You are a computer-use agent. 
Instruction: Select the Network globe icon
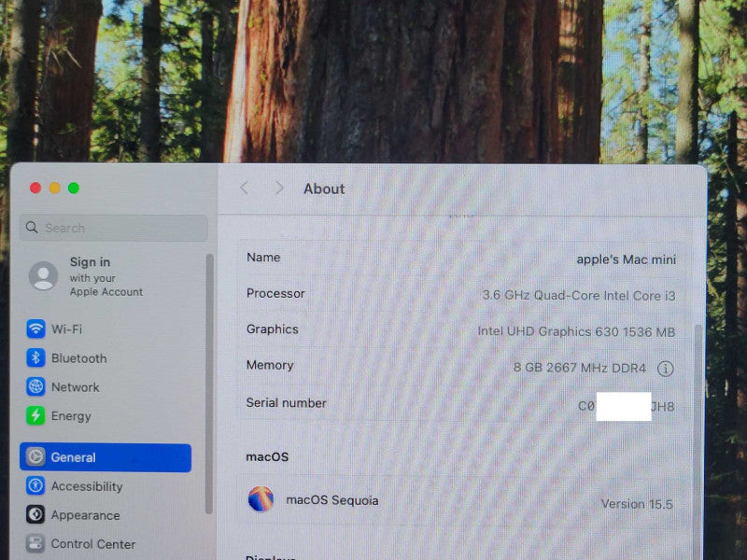tap(35, 386)
